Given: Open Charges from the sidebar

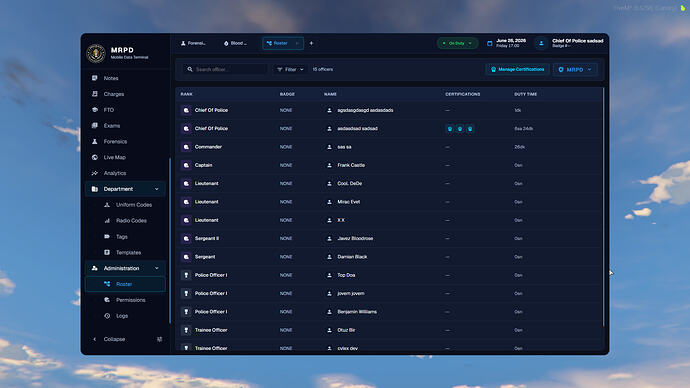Looking at the screenshot, I should (x=113, y=94).
